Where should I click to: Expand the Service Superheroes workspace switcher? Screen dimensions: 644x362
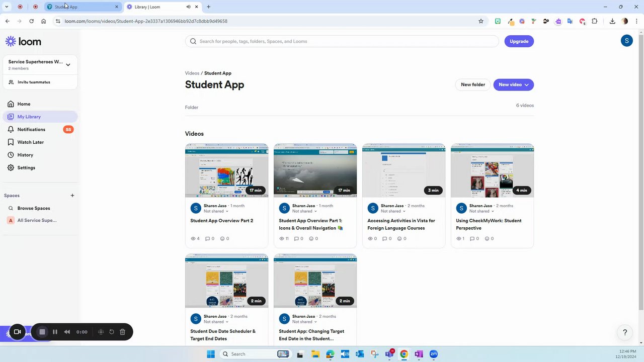(40, 64)
